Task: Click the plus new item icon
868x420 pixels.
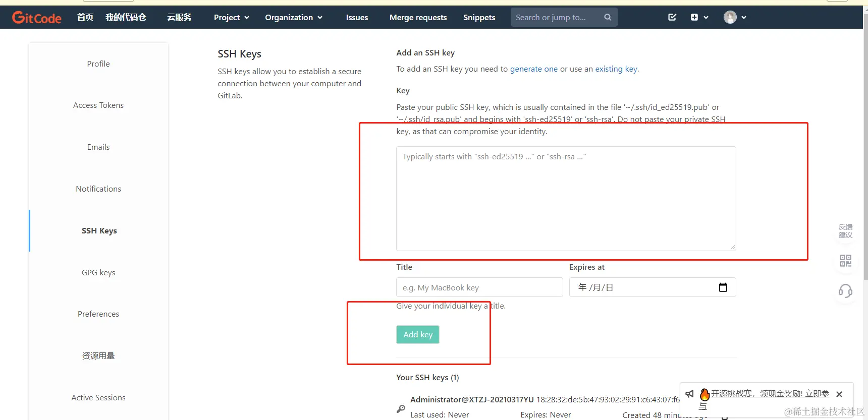Action: [694, 17]
